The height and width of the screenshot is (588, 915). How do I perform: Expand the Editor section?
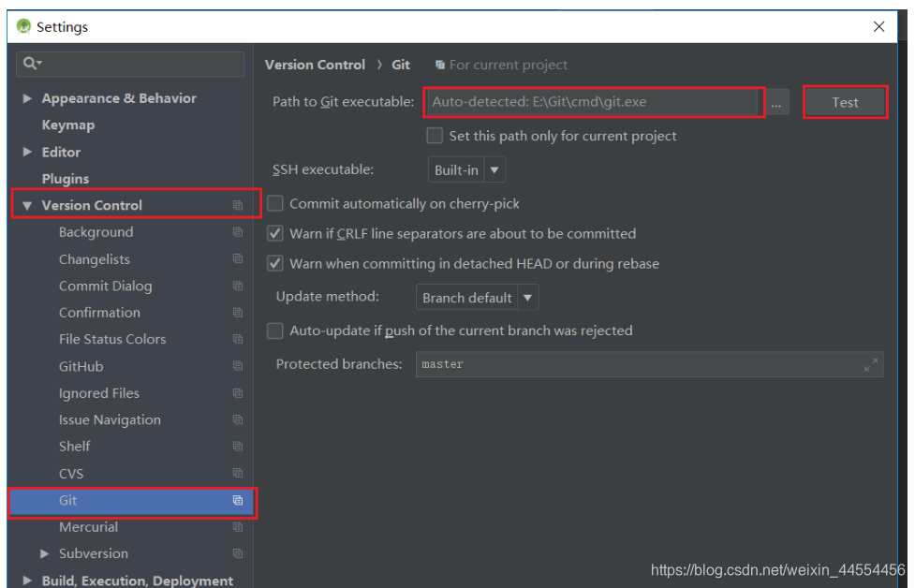pos(27,152)
